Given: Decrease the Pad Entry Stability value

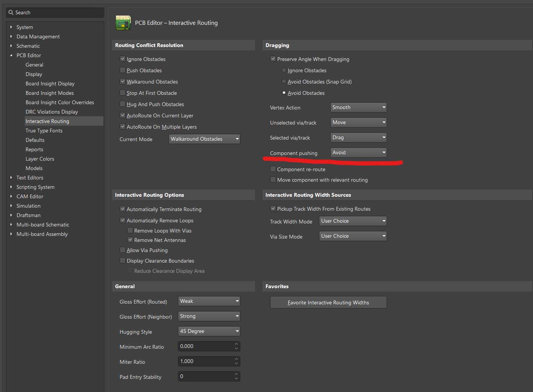Looking at the screenshot, I should [x=236, y=378].
